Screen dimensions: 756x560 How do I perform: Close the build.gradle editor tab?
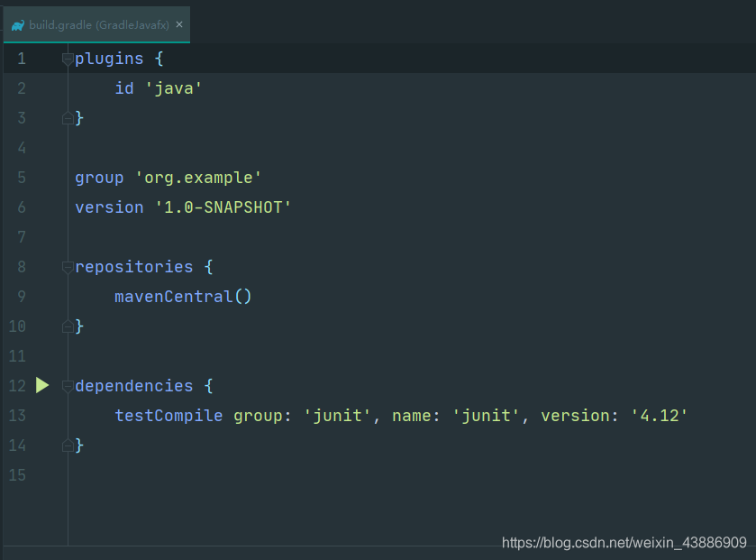(179, 24)
